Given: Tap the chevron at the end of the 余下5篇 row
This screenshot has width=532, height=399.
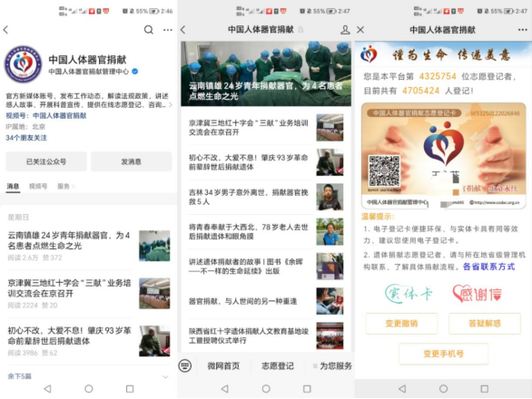Looking at the screenshot, I should pyautogui.click(x=165, y=376).
